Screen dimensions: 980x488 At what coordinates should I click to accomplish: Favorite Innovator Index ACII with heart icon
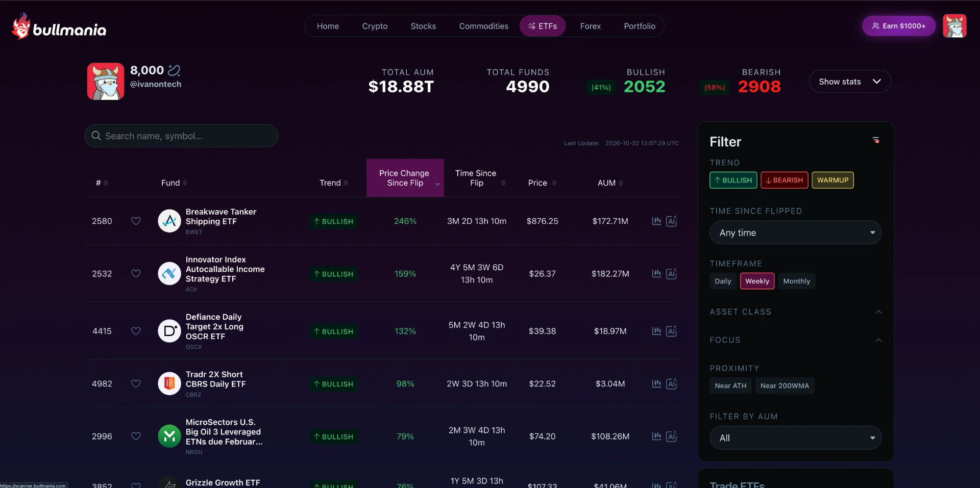[136, 273]
